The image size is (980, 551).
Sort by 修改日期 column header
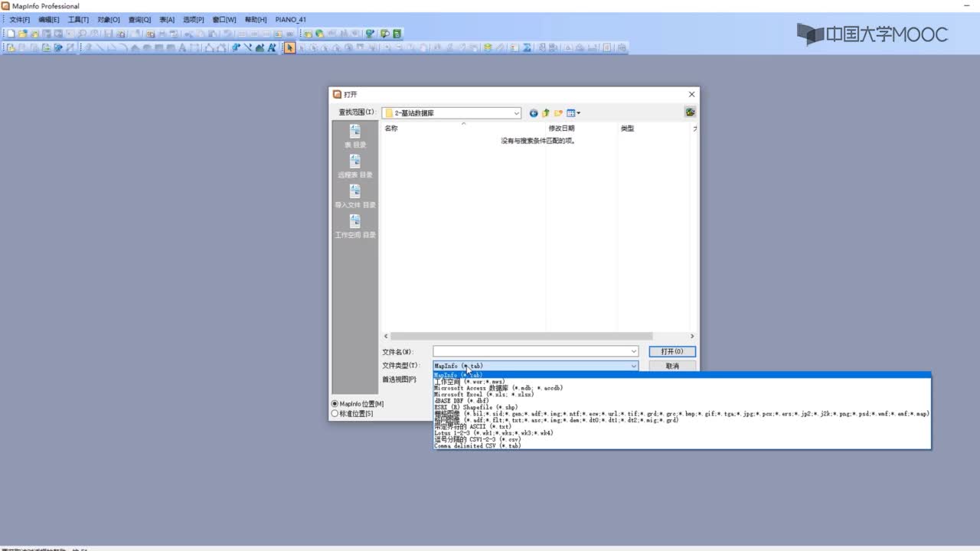tap(581, 129)
